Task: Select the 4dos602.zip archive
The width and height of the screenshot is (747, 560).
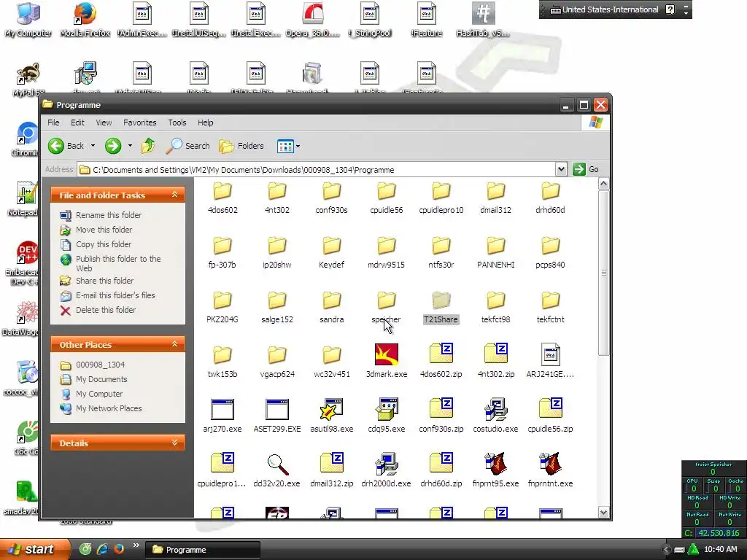Action: [441, 360]
